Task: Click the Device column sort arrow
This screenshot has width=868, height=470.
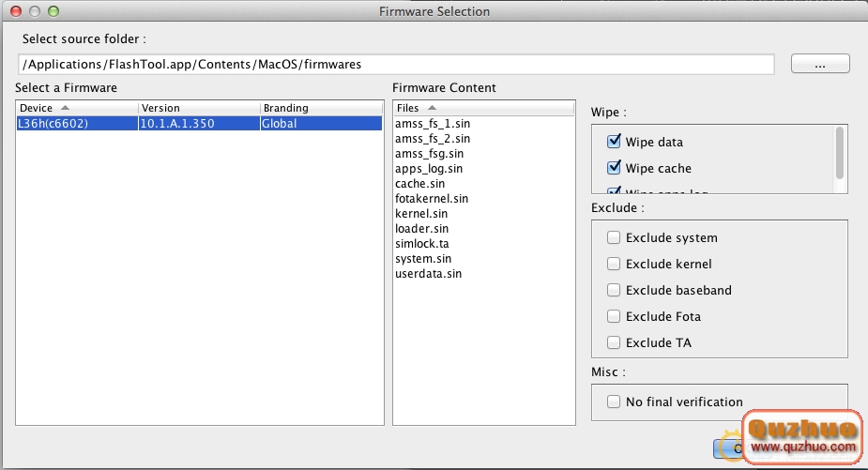Action: [x=65, y=108]
